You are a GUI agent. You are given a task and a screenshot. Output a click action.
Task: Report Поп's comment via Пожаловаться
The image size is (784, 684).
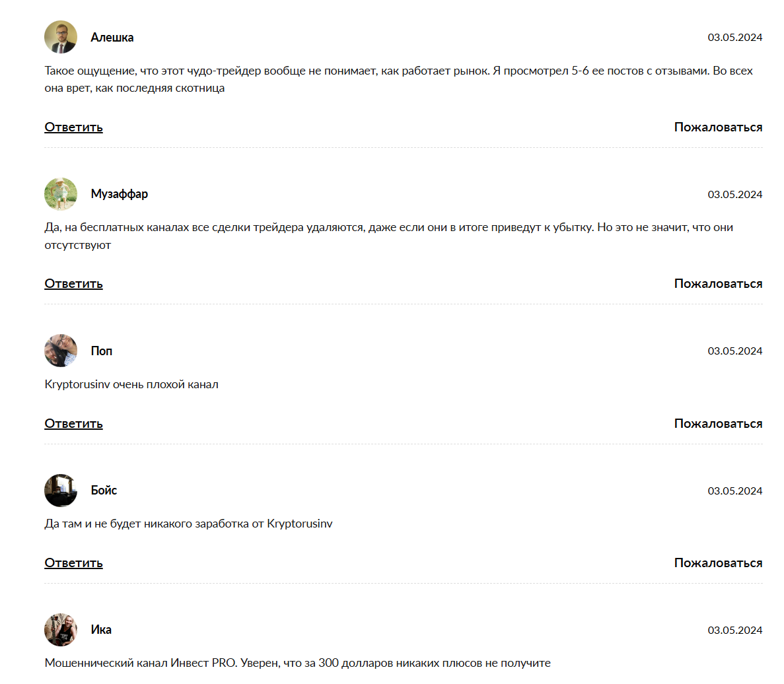(x=718, y=423)
